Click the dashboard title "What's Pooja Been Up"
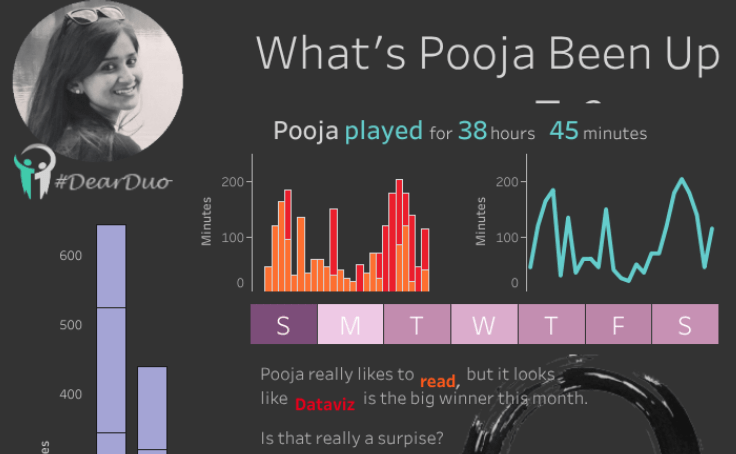This screenshot has width=736, height=454. [x=487, y=54]
